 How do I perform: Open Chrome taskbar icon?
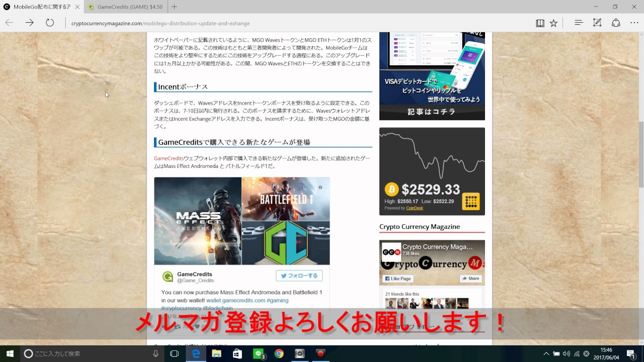[279, 353]
